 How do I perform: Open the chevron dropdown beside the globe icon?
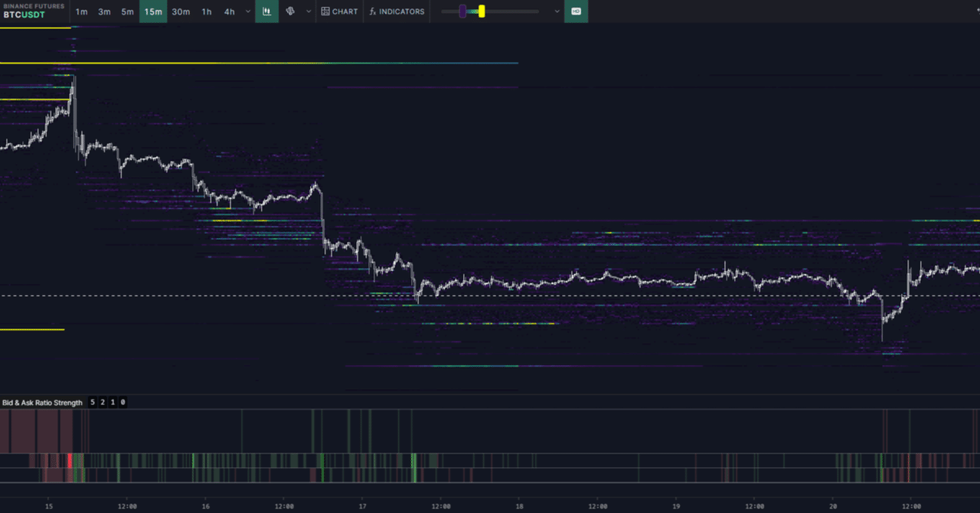click(309, 11)
